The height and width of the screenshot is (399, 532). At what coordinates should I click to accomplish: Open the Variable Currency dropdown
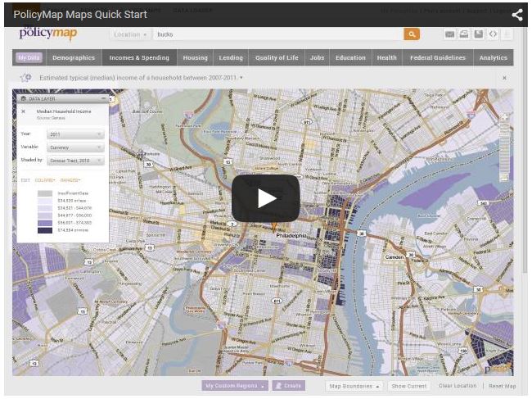coord(75,147)
